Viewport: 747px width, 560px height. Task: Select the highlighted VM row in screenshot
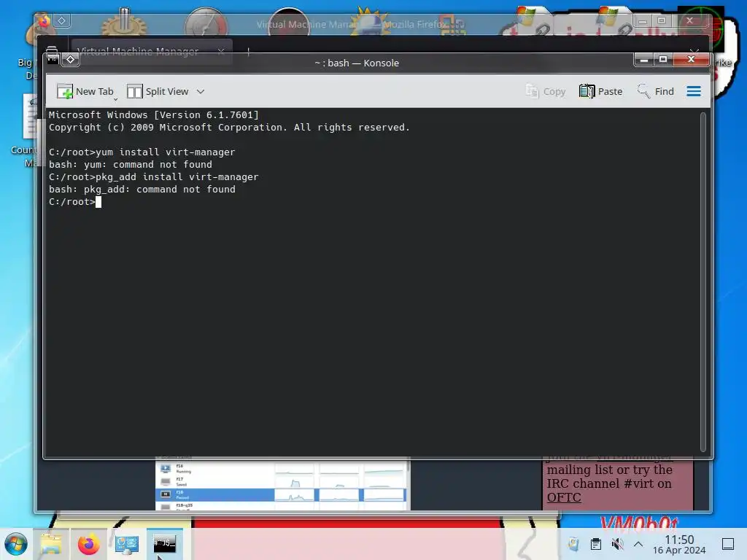pos(281,495)
